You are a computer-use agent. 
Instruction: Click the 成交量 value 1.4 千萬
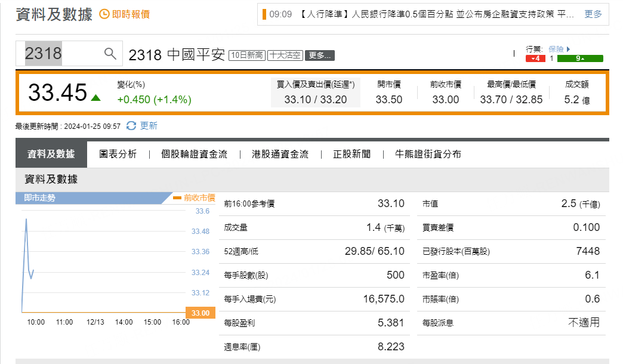tap(385, 228)
